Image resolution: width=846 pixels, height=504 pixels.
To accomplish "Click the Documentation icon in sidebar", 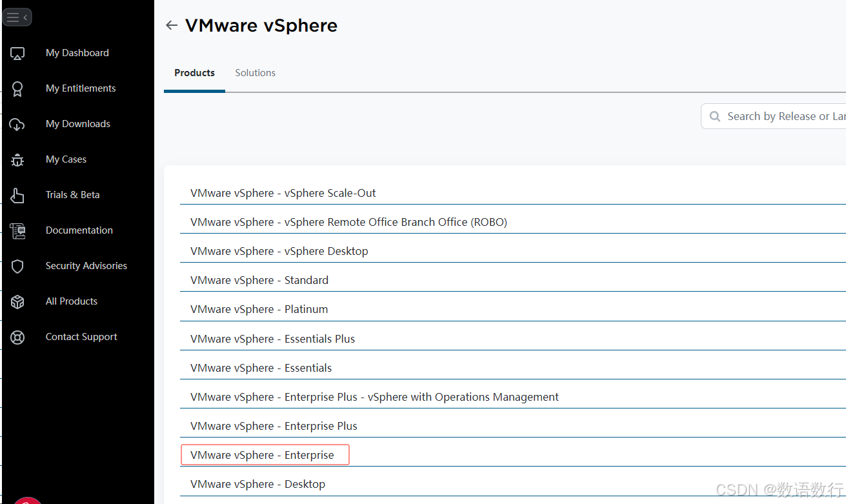I will pos(17,231).
